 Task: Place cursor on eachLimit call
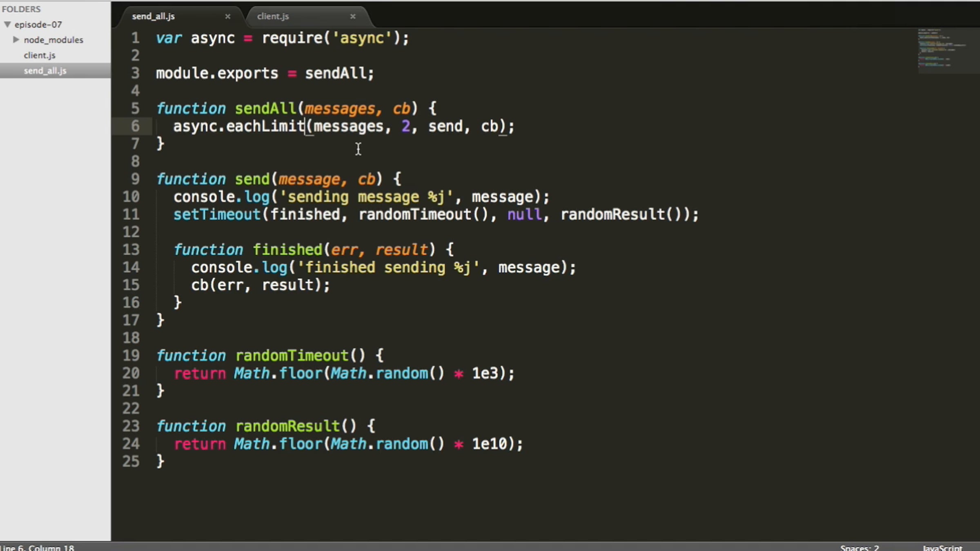click(265, 126)
